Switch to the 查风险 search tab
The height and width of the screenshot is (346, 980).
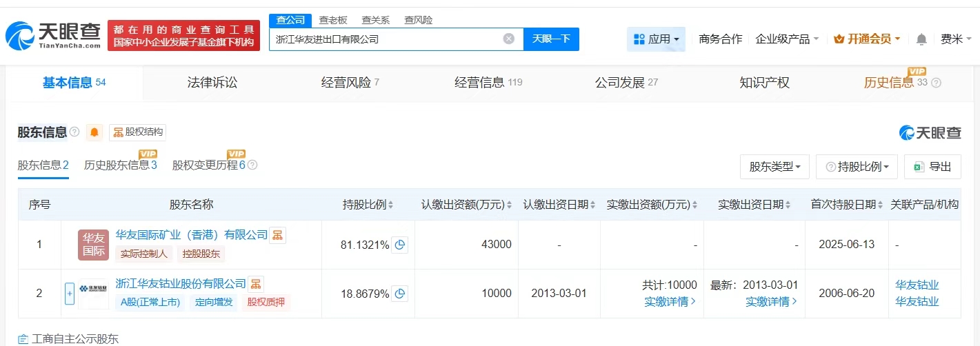[x=419, y=20]
